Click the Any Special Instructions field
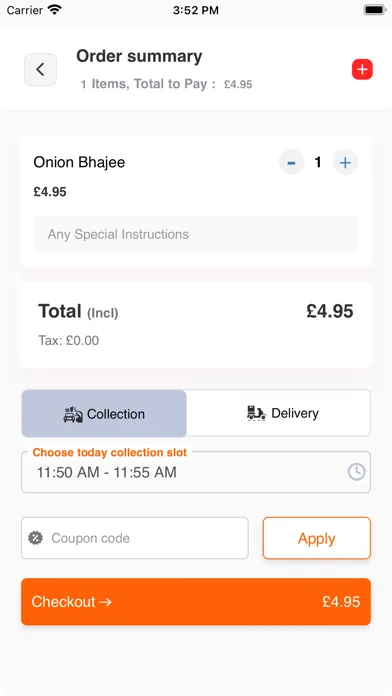Image resolution: width=392 pixels, height=696 pixels. (x=196, y=234)
